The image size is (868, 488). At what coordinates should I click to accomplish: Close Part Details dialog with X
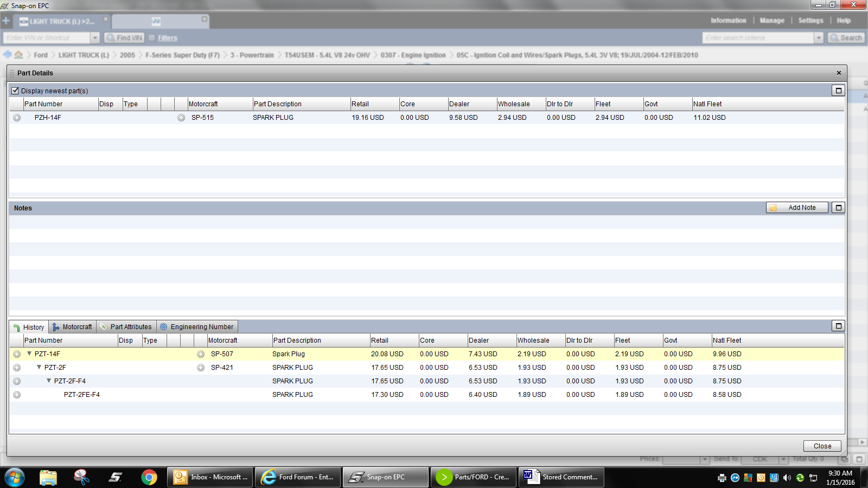[839, 73]
